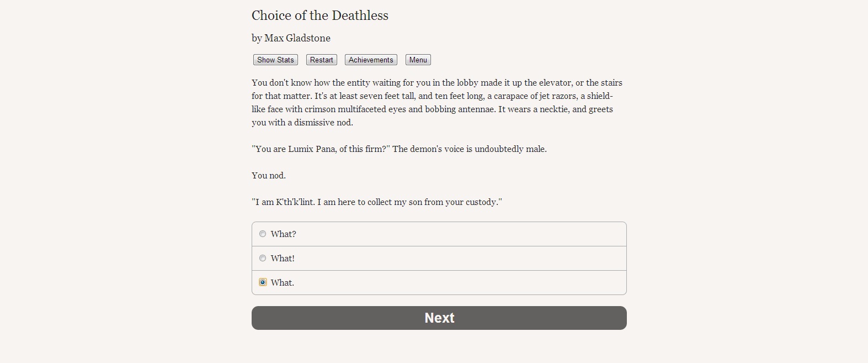Open the game Menu
The image size is (868, 363).
(x=418, y=60)
